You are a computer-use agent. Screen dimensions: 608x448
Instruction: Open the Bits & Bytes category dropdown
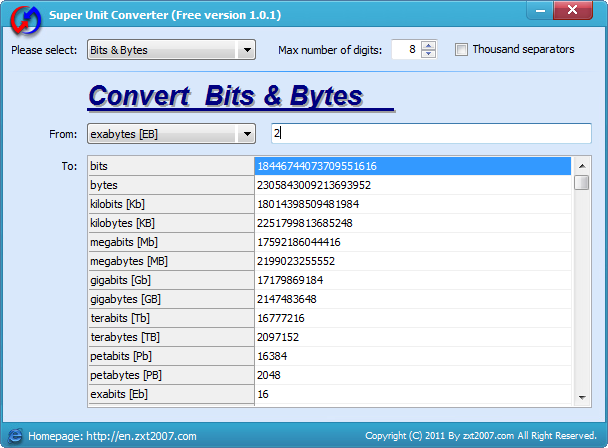(x=171, y=50)
